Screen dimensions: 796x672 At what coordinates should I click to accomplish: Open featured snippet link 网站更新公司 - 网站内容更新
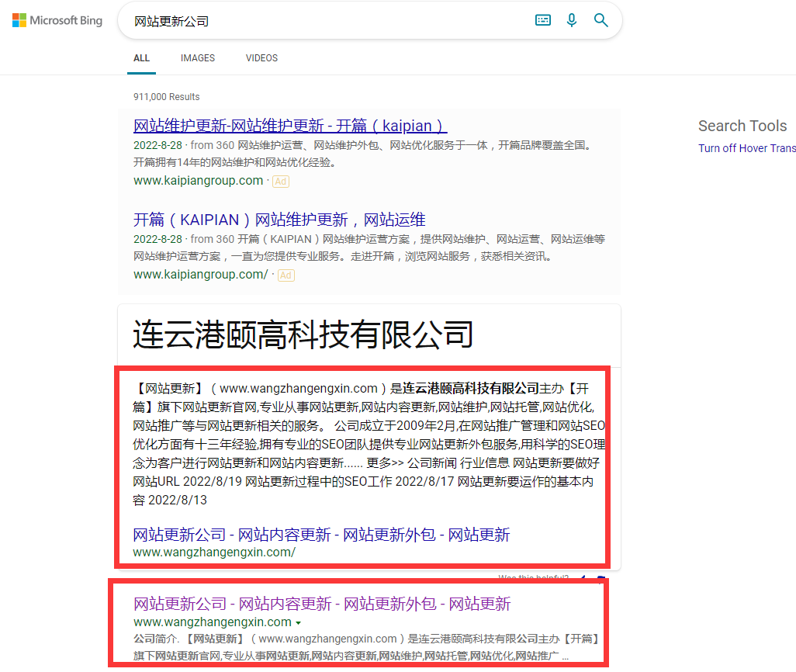click(x=321, y=535)
